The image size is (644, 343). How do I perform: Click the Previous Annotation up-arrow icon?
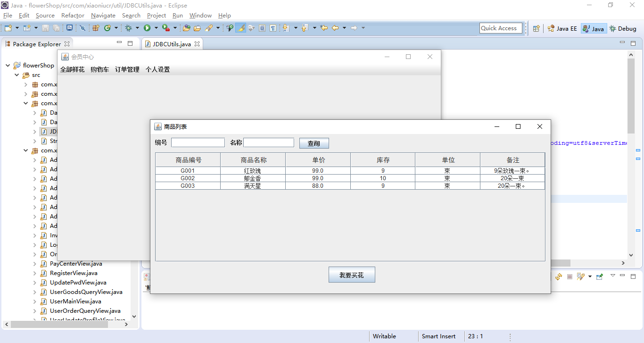point(305,28)
